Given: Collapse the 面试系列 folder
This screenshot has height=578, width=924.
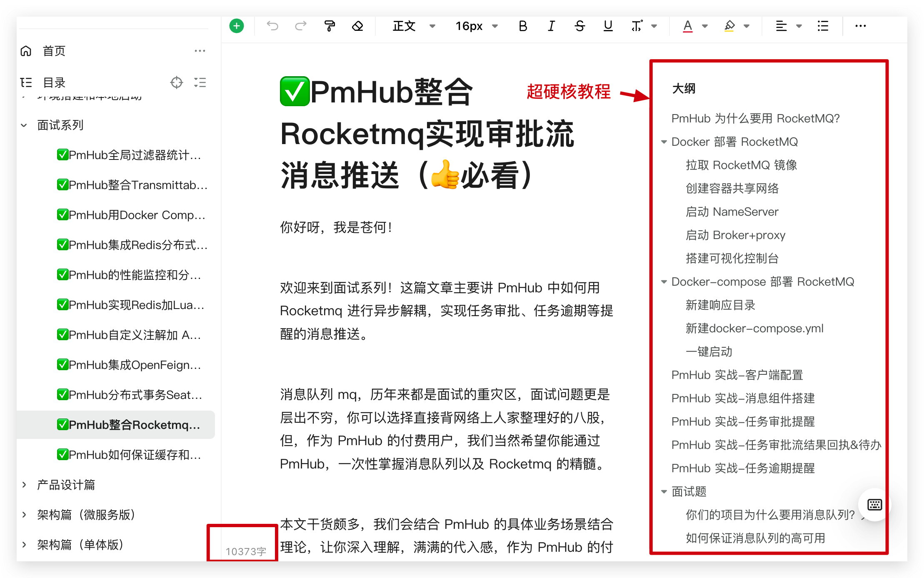Looking at the screenshot, I should point(24,125).
